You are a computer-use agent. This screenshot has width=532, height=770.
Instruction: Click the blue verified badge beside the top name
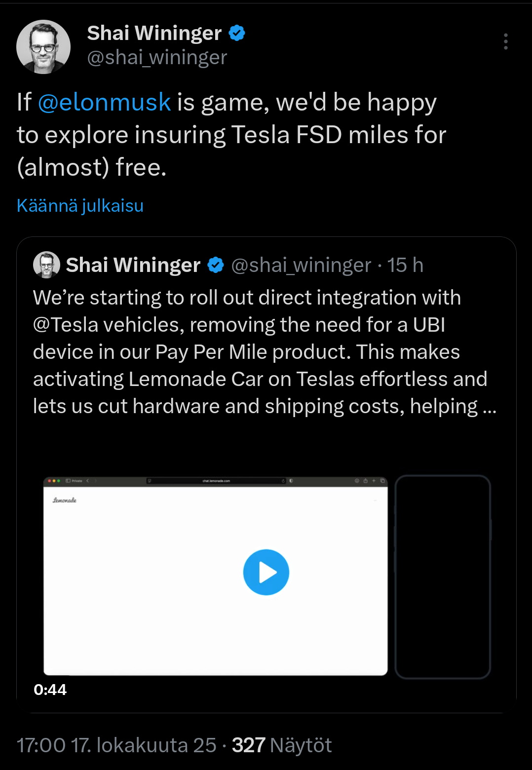point(237,33)
